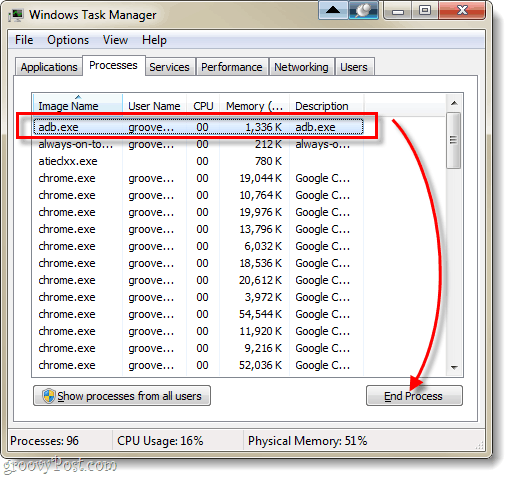
Task: Click the pin icon in title bar
Action: [x=364, y=11]
